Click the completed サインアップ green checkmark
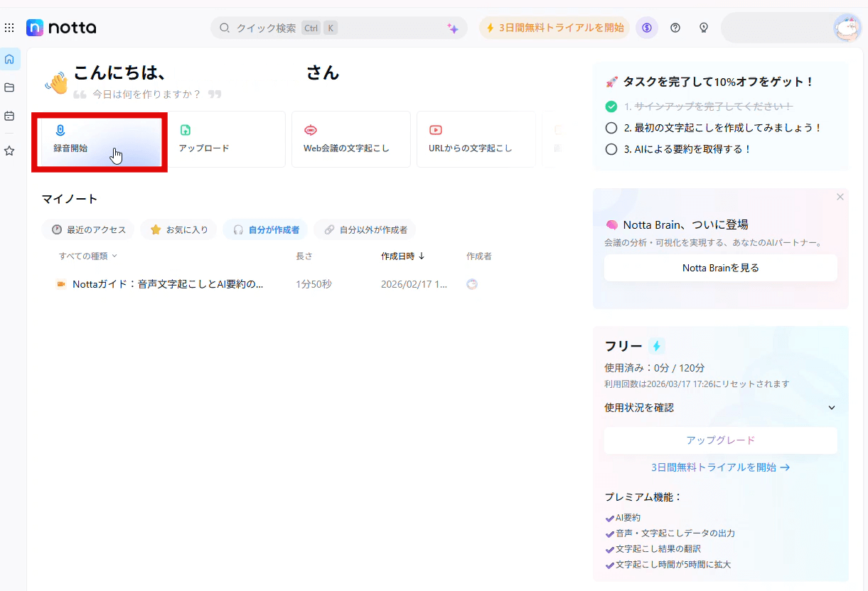Image resolution: width=868 pixels, height=591 pixels. tap(611, 107)
